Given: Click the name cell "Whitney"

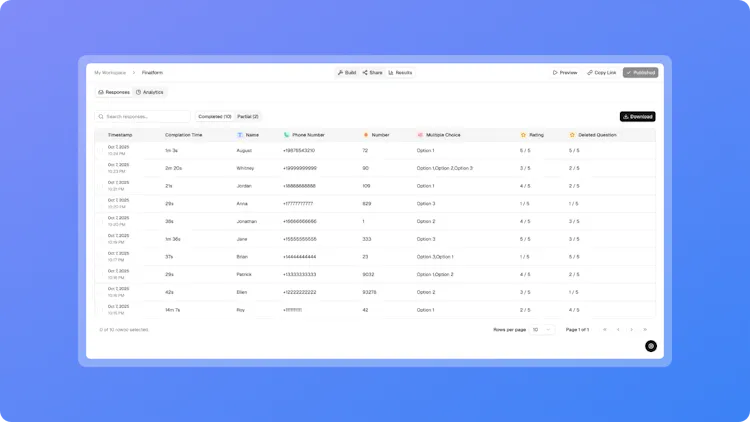Looking at the screenshot, I should [x=245, y=168].
